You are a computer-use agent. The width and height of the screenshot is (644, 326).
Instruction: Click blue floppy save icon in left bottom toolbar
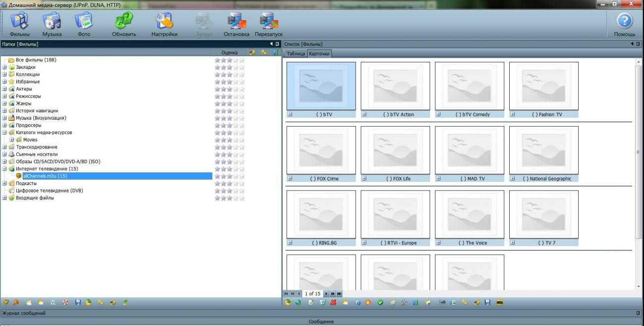(78, 302)
